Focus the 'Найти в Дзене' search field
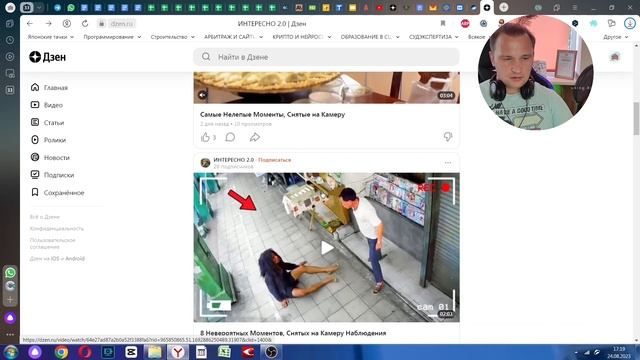 [x=326, y=57]
